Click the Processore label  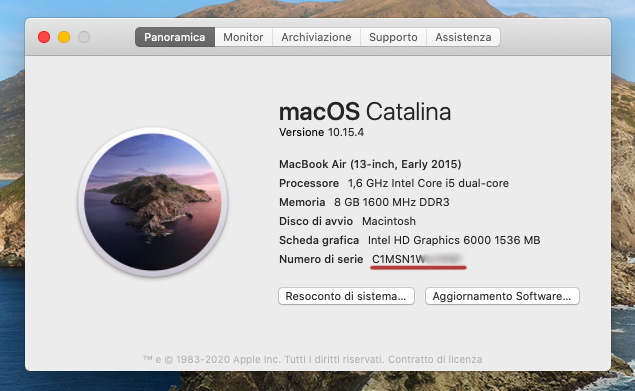pyautogui.click(x=309, y=183)
